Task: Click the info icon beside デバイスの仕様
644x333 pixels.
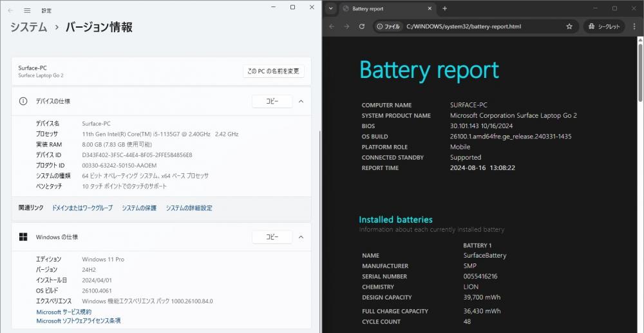Action: [x=23, y=101]
